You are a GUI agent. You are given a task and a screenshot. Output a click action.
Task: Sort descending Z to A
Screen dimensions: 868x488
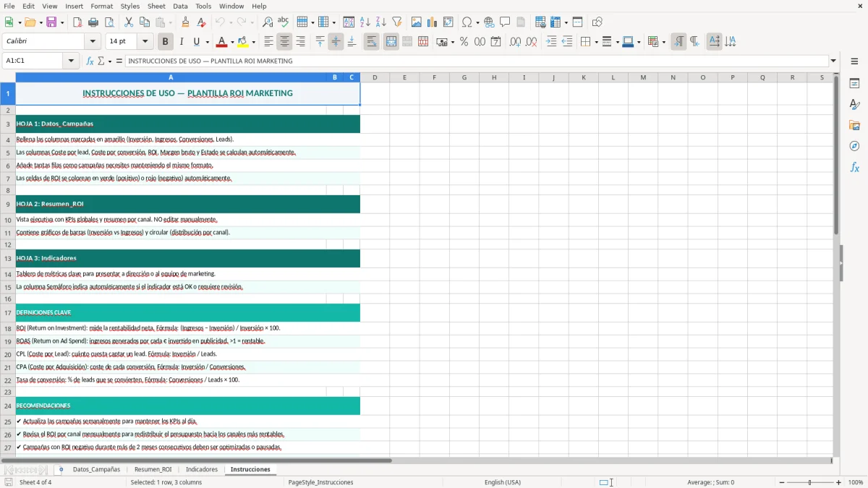coord(381,22)
